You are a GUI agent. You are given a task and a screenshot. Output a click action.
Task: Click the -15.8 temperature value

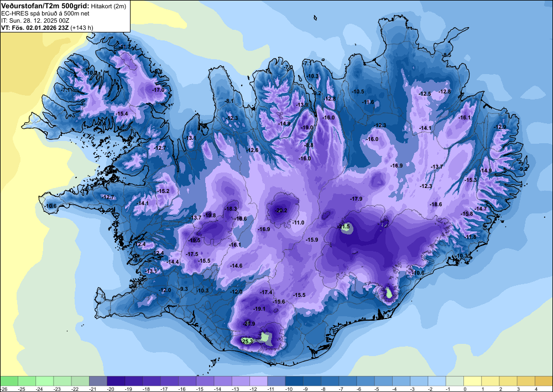(467, 213)
